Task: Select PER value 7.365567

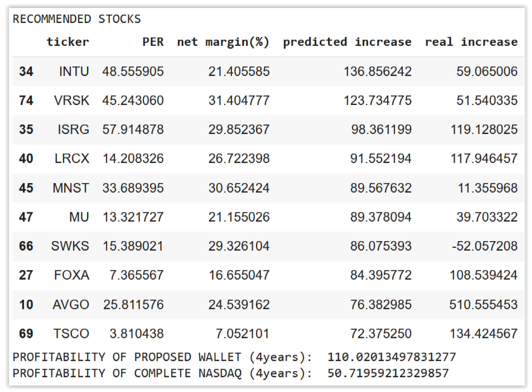Action: point(137,275)
